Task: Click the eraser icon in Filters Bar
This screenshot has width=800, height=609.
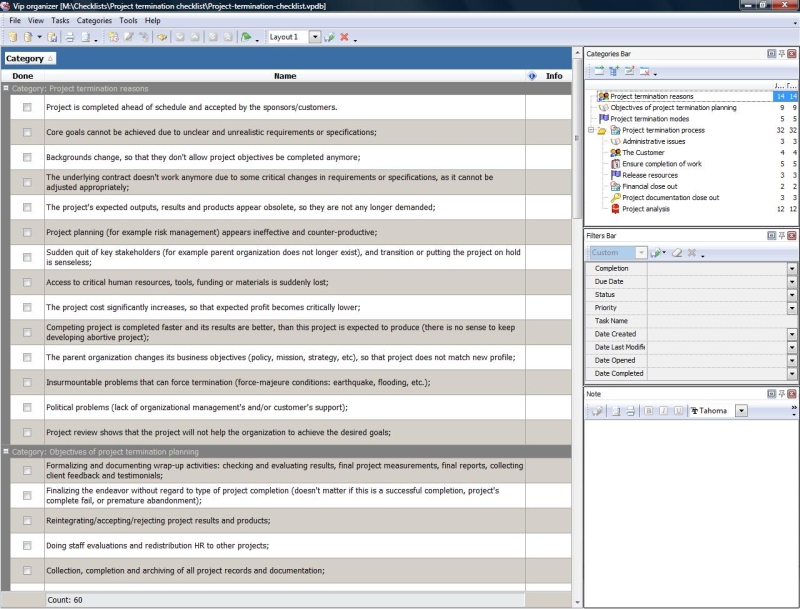Action: (x=675, y=253)
